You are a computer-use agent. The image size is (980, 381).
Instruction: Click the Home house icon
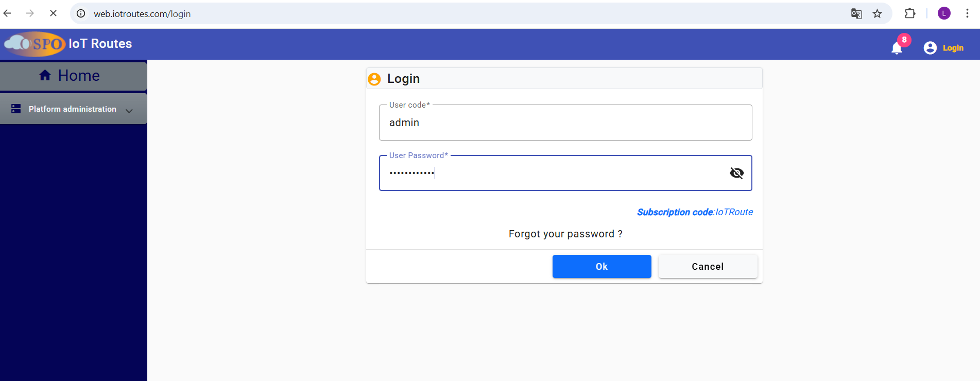[45, 75]
